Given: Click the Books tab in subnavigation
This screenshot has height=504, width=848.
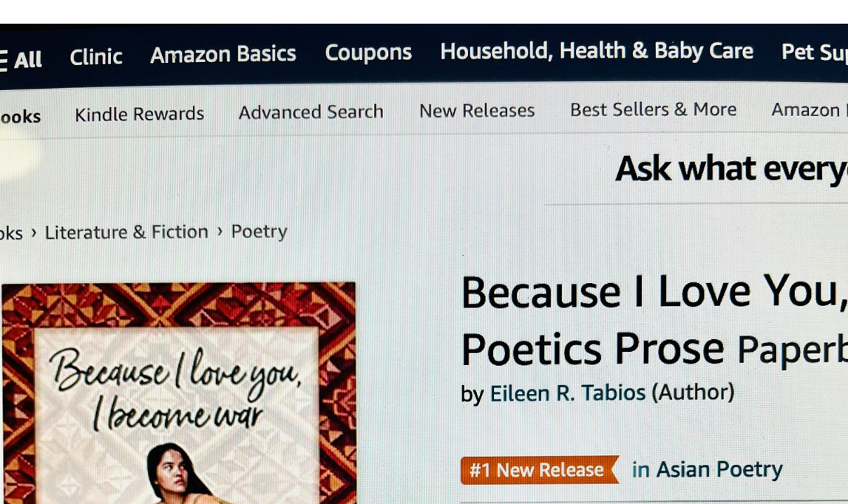Looking at the screenshot, I should pyautogui.click(x=20, y=117).
